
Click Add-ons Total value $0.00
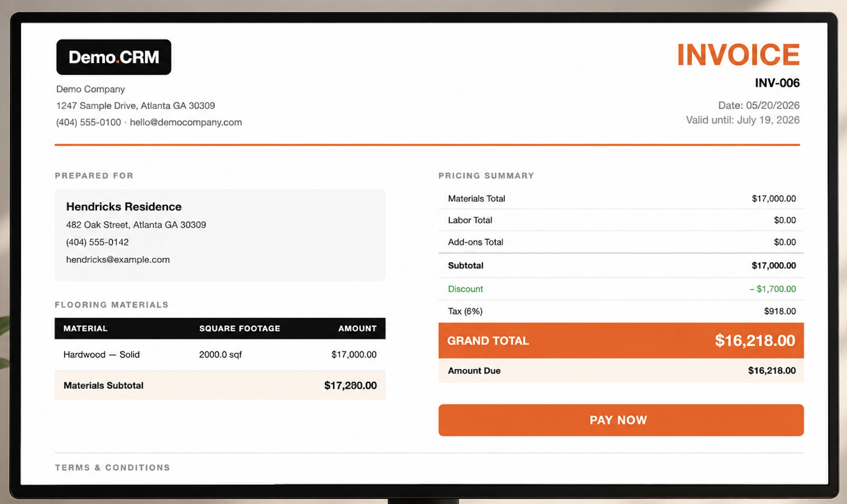785,242
